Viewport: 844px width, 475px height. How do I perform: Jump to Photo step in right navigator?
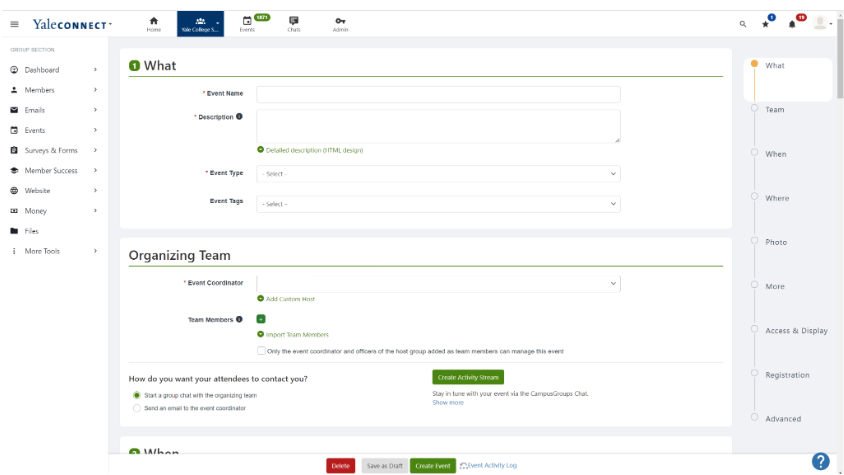776,242
